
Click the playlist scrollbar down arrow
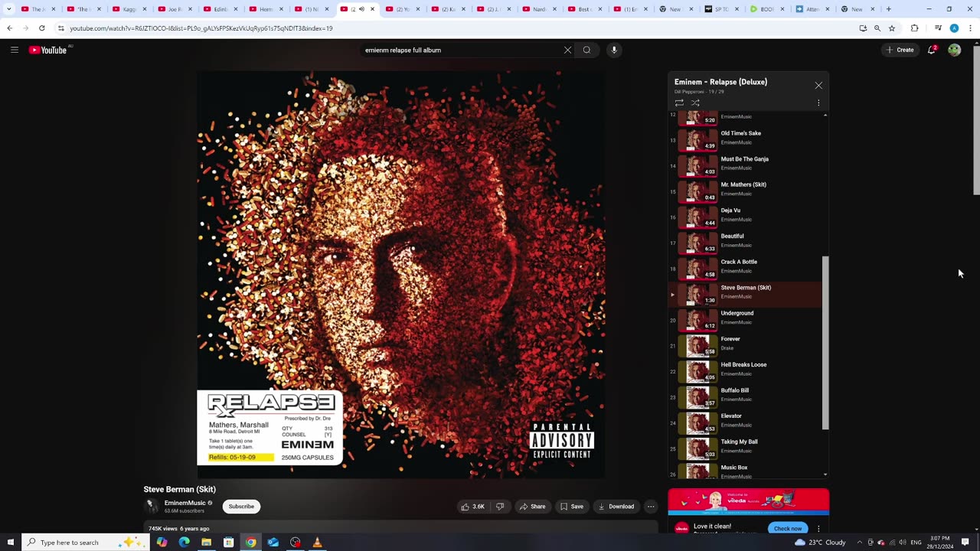point(825,475)
